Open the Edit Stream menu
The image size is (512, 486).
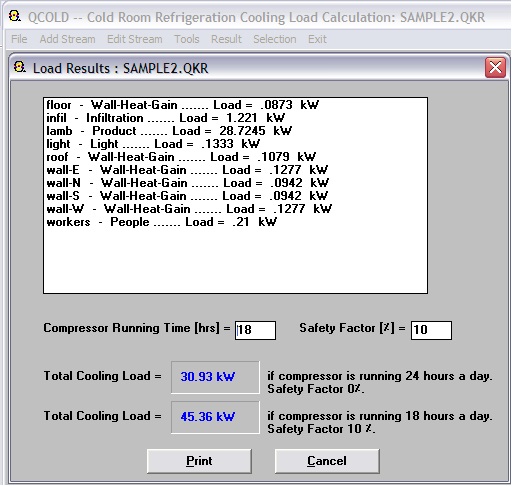coord(135,39)
